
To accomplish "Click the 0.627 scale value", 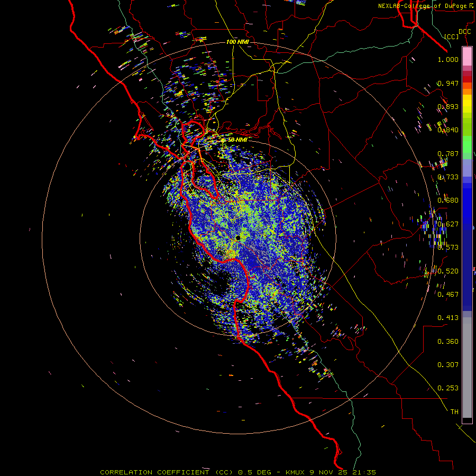I will (x=448, y=224).
